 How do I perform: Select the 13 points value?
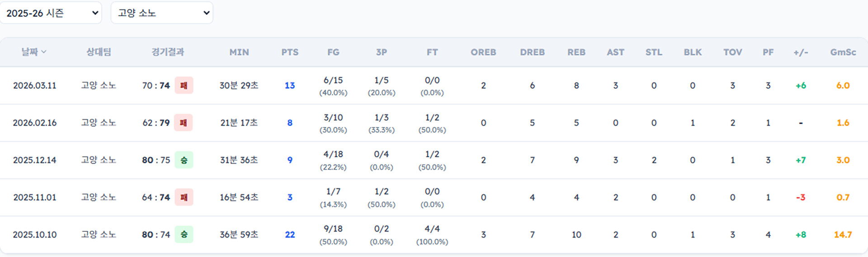tap(290, 85)
